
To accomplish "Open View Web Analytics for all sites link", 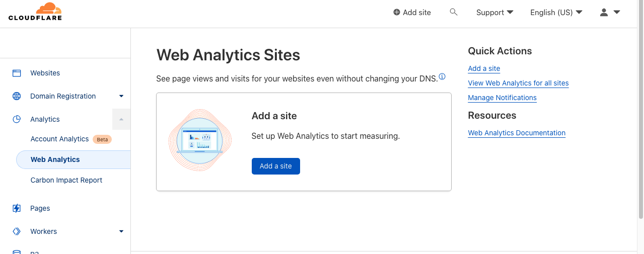I will [518, 83].
